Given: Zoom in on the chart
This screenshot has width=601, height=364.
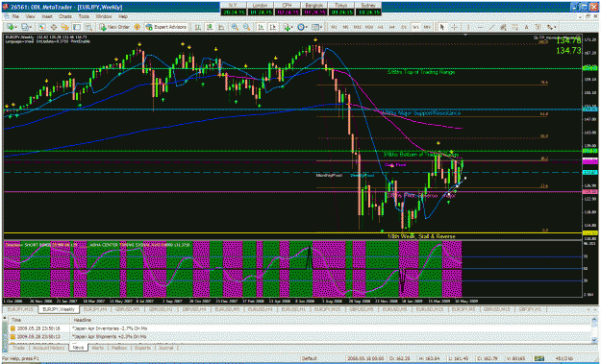Looking at the screenshot, I should click(x=235, y=27).
